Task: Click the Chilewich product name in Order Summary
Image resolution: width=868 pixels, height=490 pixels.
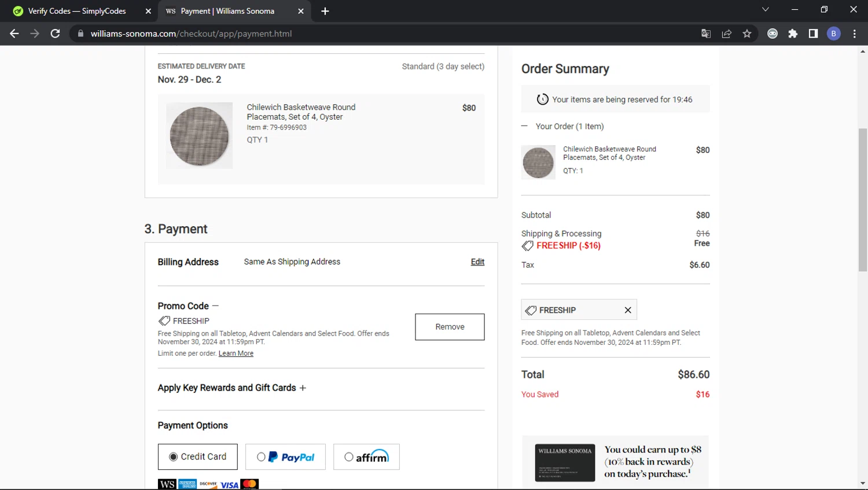Action: [x=609, y=153]
